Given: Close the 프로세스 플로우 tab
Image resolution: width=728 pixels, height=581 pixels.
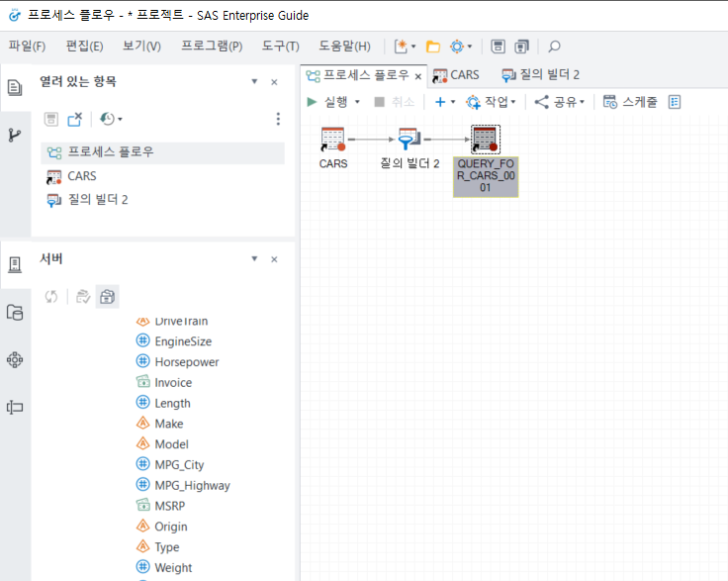Looking at the screenshot, I should coord(417,76).
